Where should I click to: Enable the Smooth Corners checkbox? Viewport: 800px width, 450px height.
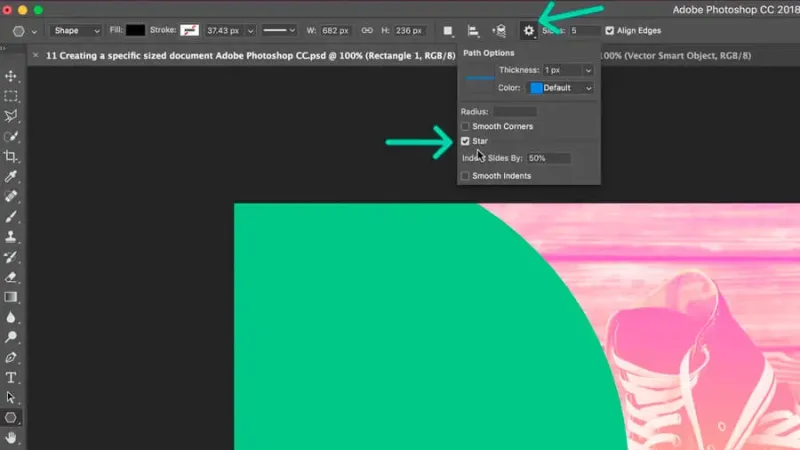coord(465,126)
